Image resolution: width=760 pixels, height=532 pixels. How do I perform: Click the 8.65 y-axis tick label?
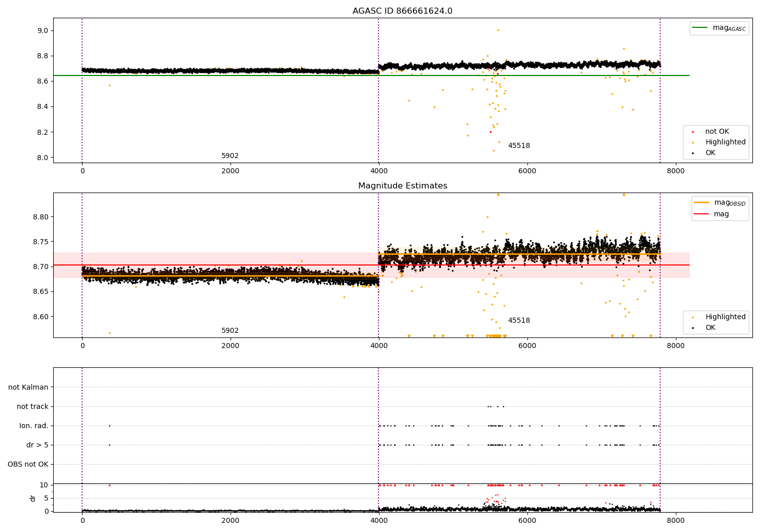[41, 291]
